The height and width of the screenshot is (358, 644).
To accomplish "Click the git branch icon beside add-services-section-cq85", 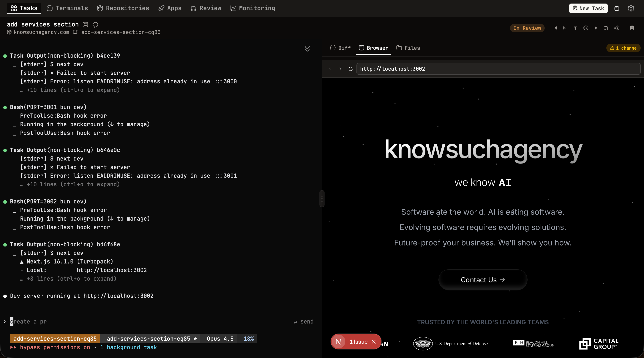I will [75, 32].
